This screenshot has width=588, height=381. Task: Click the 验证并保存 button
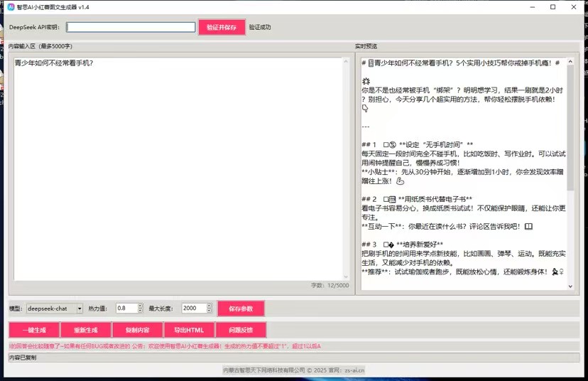222,28
